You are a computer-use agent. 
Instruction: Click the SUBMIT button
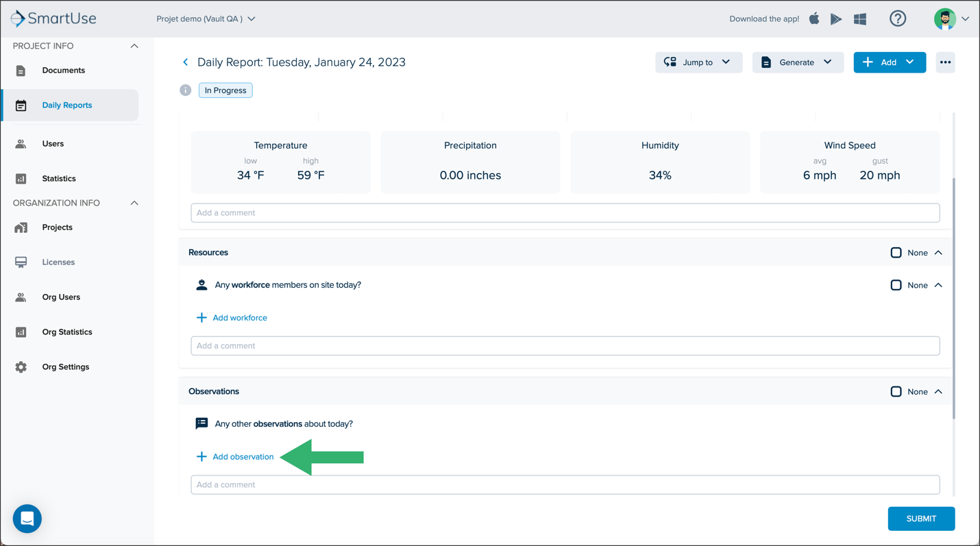click(921, 519)
